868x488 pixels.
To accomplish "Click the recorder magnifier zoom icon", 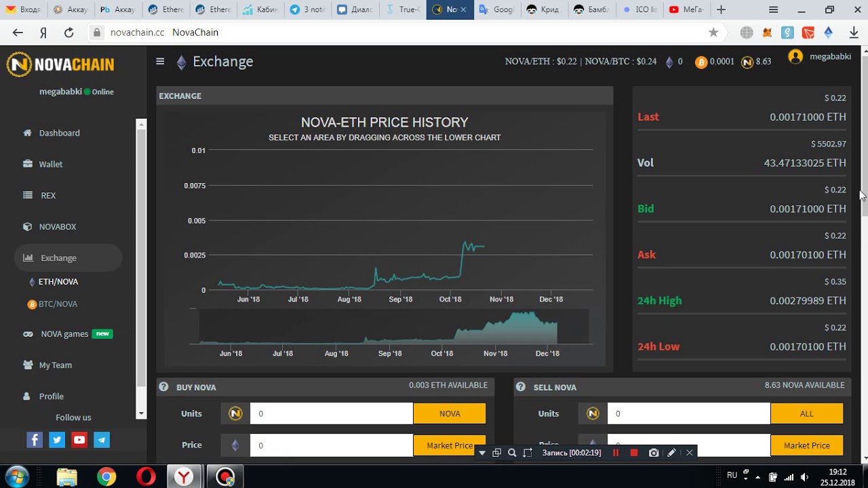I will (x=512, y=453).
